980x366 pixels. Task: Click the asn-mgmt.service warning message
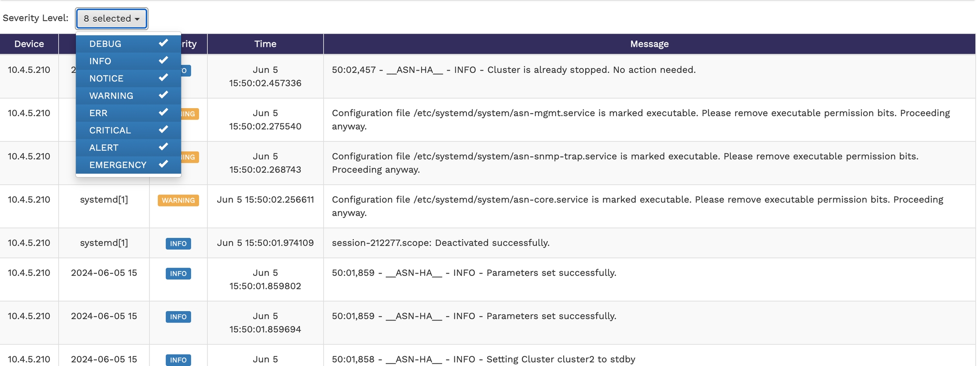(x=641, y=120)
